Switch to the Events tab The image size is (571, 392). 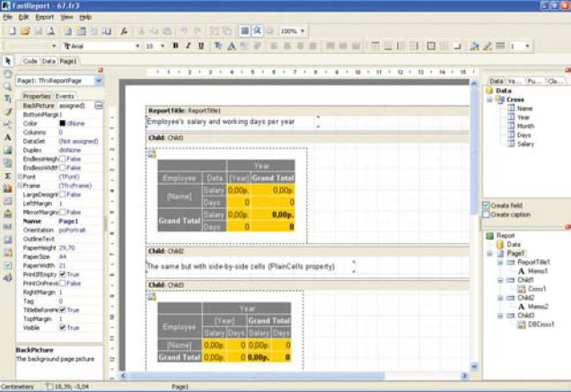pos(66,96)
